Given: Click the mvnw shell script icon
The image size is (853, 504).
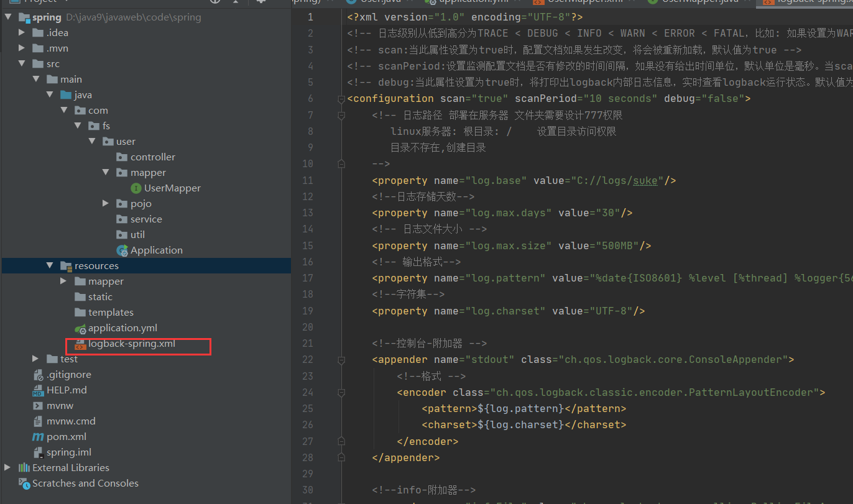Looking at the screenshot, I should tap(38, 406).
